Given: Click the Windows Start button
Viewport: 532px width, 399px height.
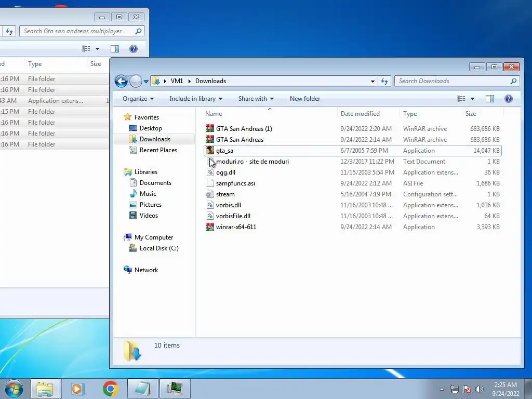Looking at the screenshot, I should coord(14,389).
